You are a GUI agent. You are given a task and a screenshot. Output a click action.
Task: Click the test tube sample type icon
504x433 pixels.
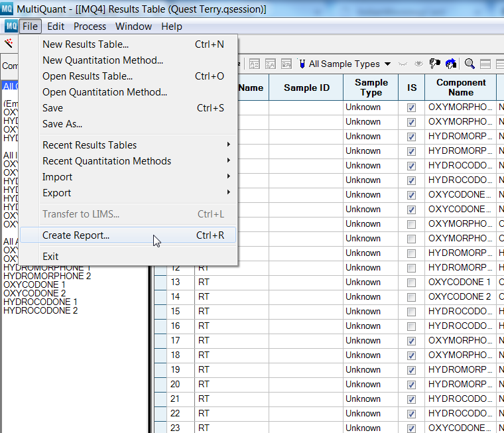[302, 64]
